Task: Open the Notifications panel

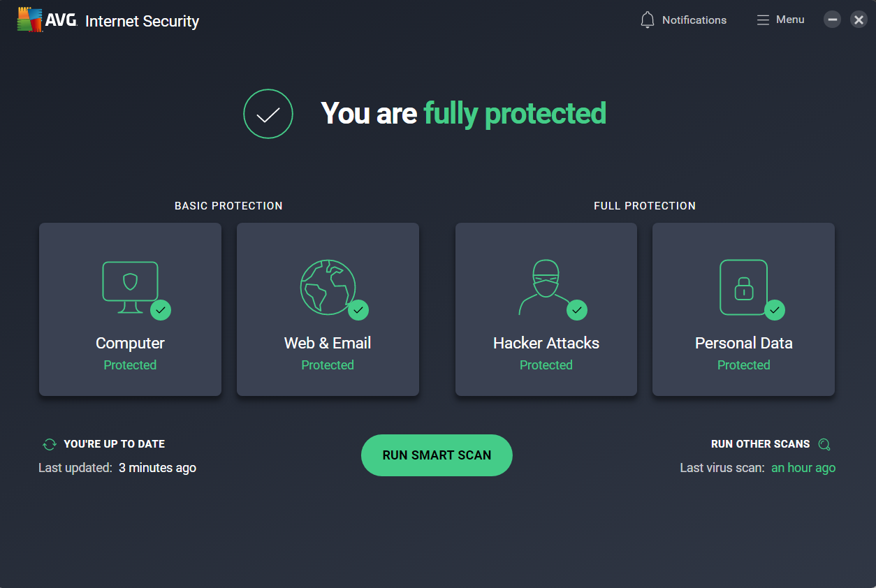Action: coord(683,20)
